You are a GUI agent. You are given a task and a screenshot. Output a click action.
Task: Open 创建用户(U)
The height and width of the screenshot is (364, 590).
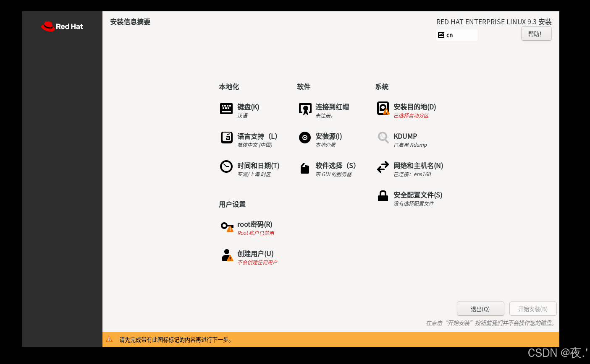point(255,254)
